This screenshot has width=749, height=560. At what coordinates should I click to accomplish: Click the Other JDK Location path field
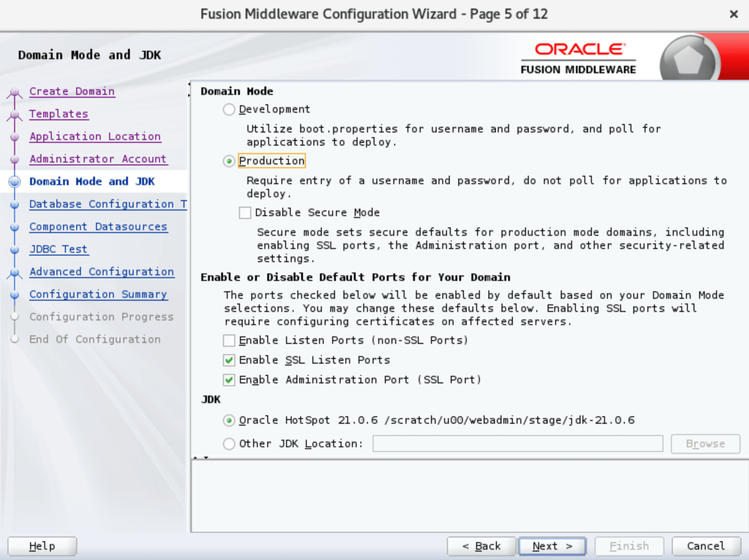517,444
